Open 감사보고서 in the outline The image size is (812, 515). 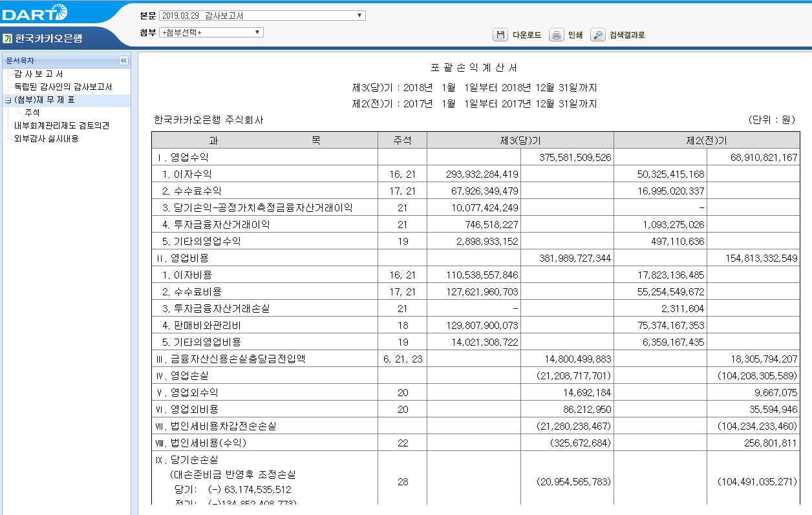coord(39,74)
